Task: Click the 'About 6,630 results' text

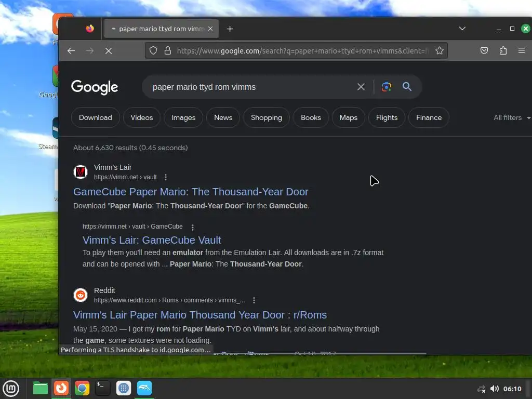Action: coord(130,148)
